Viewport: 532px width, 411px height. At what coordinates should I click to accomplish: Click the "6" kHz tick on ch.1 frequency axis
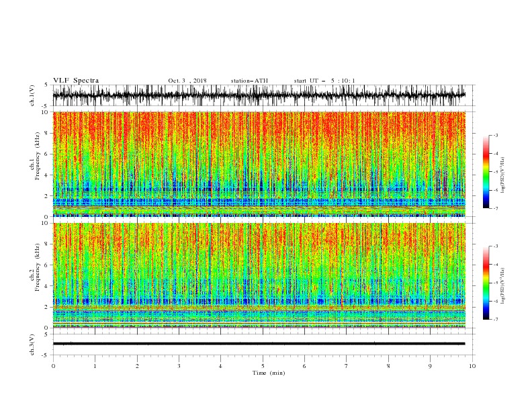(46, 154)
